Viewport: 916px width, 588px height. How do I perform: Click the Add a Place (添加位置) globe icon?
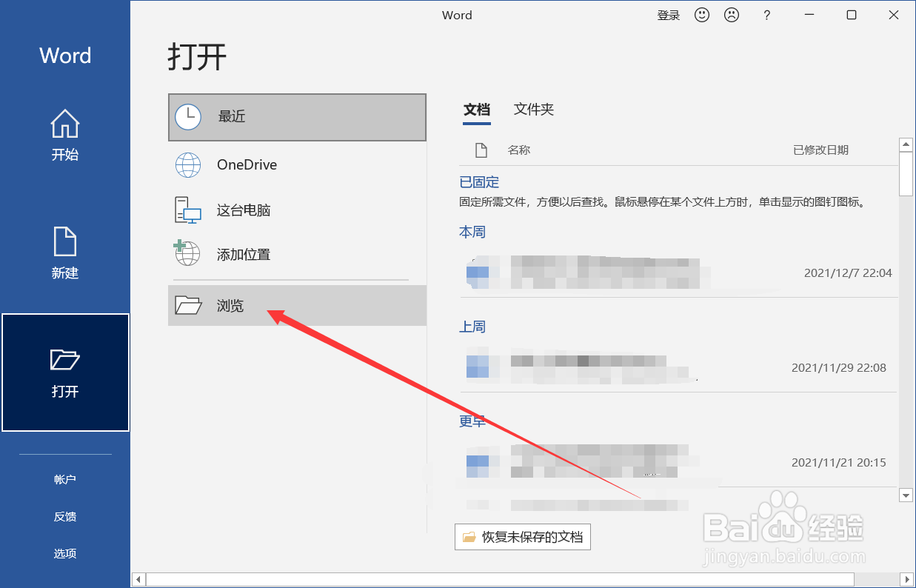pyautogui.click(x=187, y=253)
